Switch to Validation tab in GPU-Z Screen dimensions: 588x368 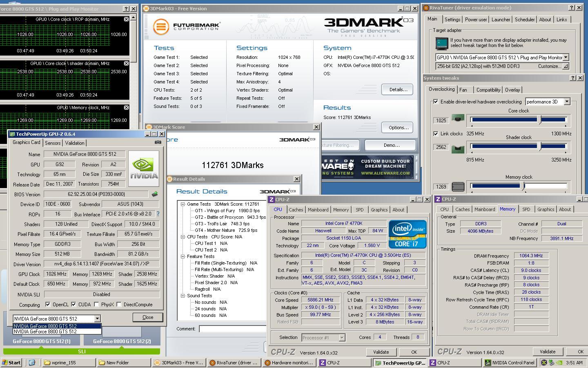75,143
